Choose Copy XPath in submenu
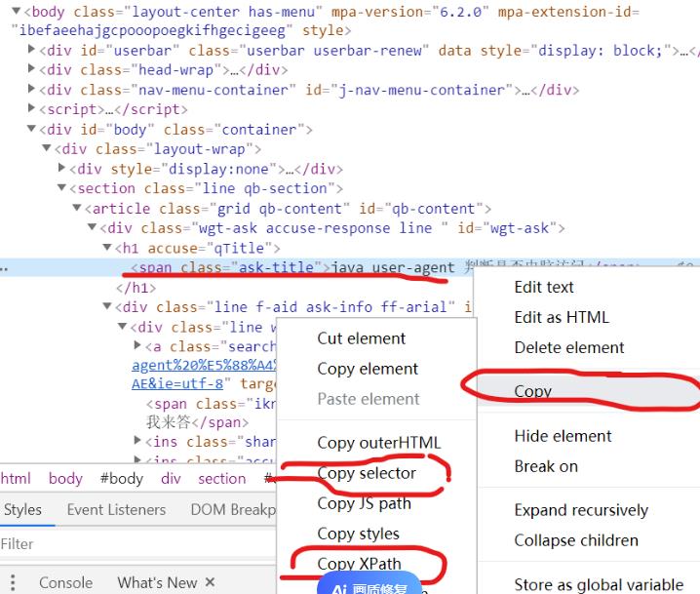The width and height of the screenshot is (700, 594). click(x=359, y=564)
